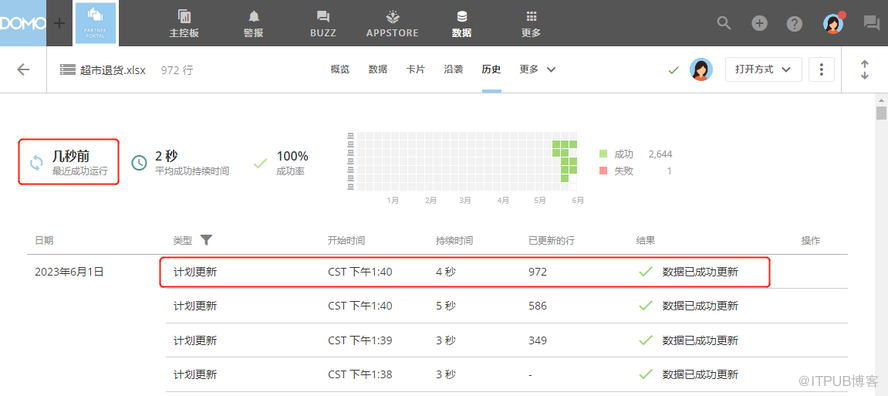Screen dimensions: 888x396
Task: Click the search magnifier icon
Action: (724, 23)
